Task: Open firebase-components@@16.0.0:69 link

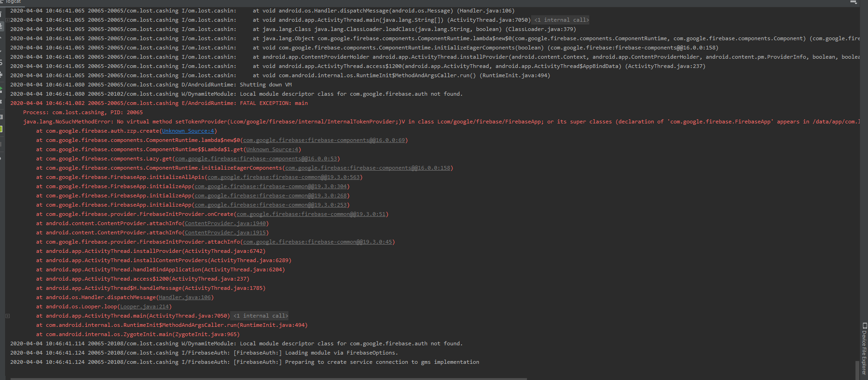Action: [324, 140]
